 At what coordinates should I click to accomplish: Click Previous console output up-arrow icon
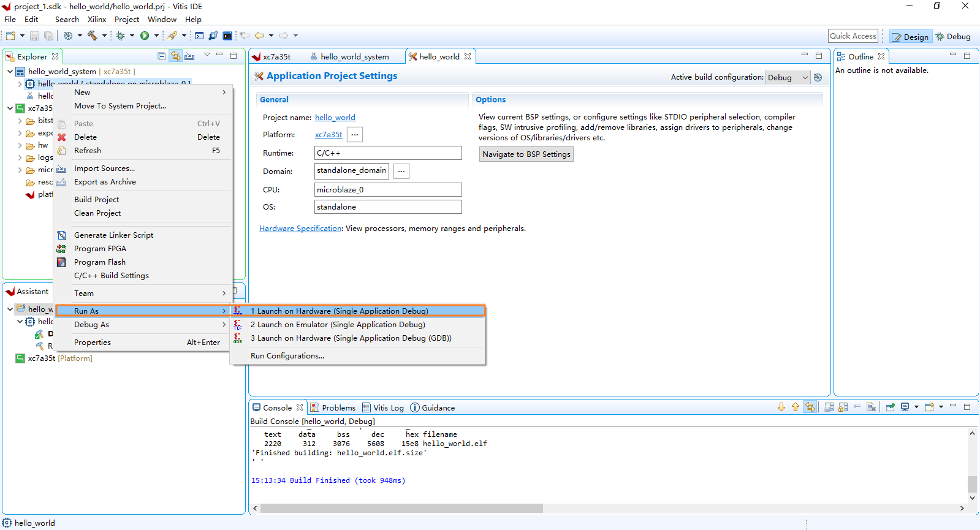[796, 407]
